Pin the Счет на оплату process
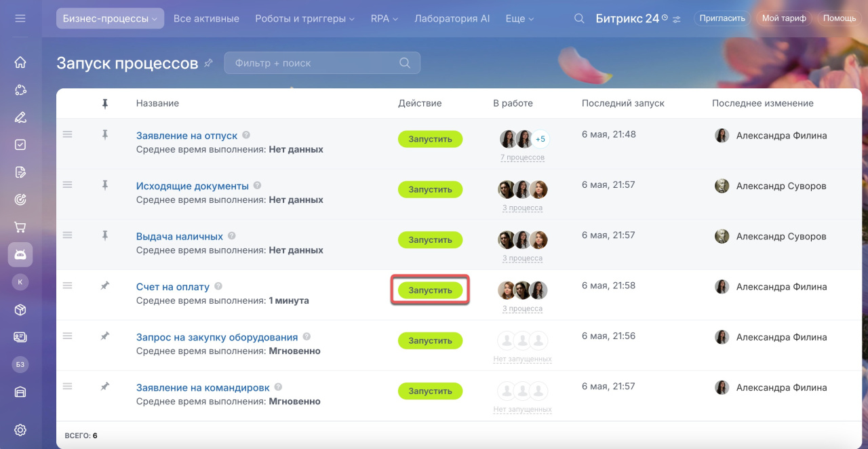 coord(104,286)
